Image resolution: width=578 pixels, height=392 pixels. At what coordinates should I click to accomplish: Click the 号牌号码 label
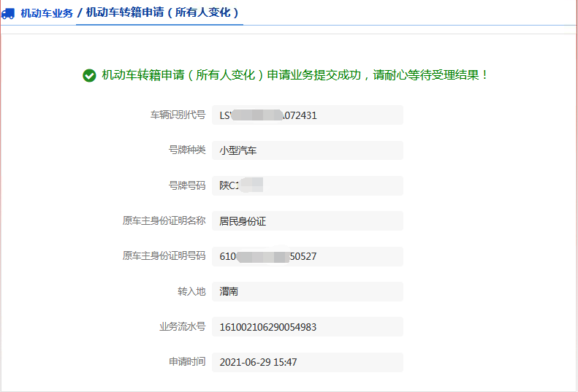[x=186, y=185]
